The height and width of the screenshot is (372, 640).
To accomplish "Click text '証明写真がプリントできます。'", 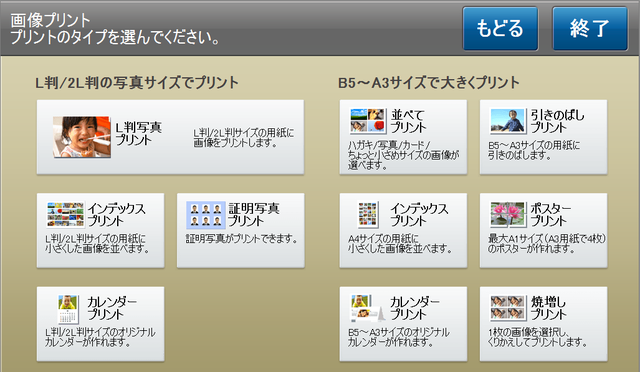I will pos(242,238).
